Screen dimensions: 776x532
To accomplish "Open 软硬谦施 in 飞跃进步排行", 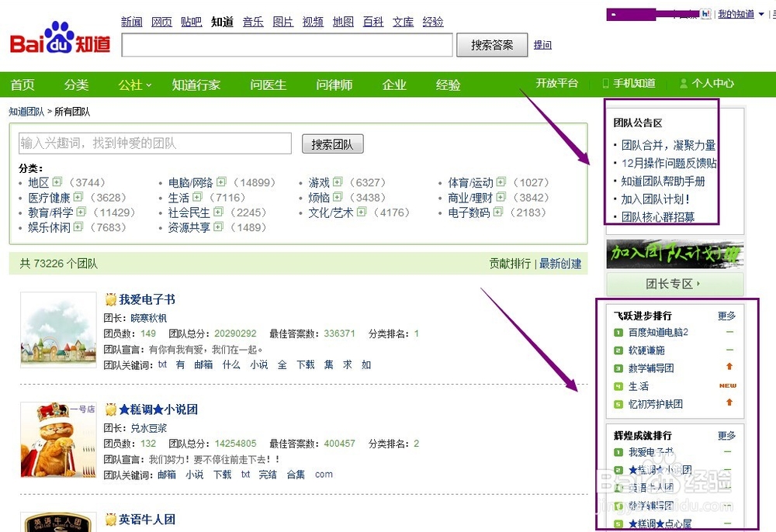I will 646,351.
